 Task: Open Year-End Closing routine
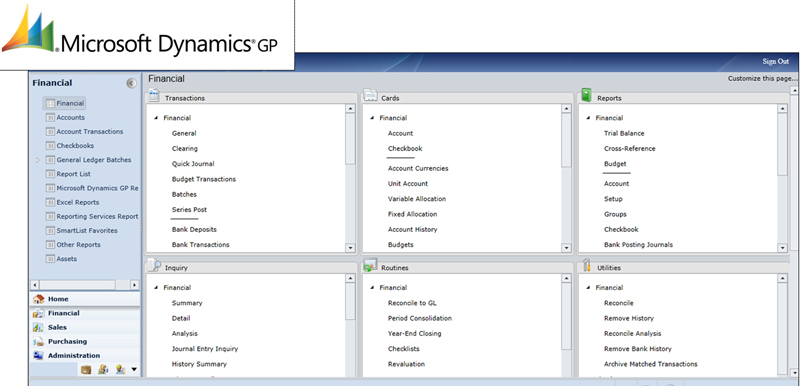point(414,333)
